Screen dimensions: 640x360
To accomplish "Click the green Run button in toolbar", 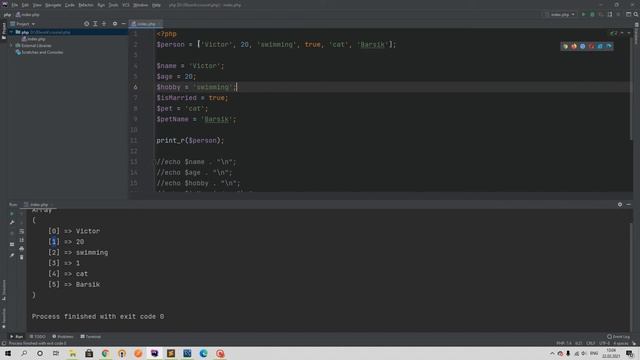I will tap(583, 14).
